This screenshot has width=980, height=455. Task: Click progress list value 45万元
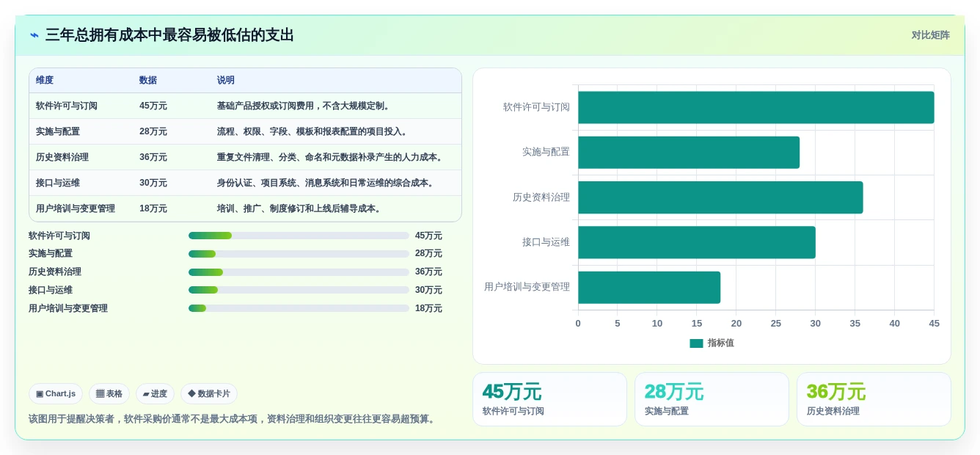click(428, 236)
